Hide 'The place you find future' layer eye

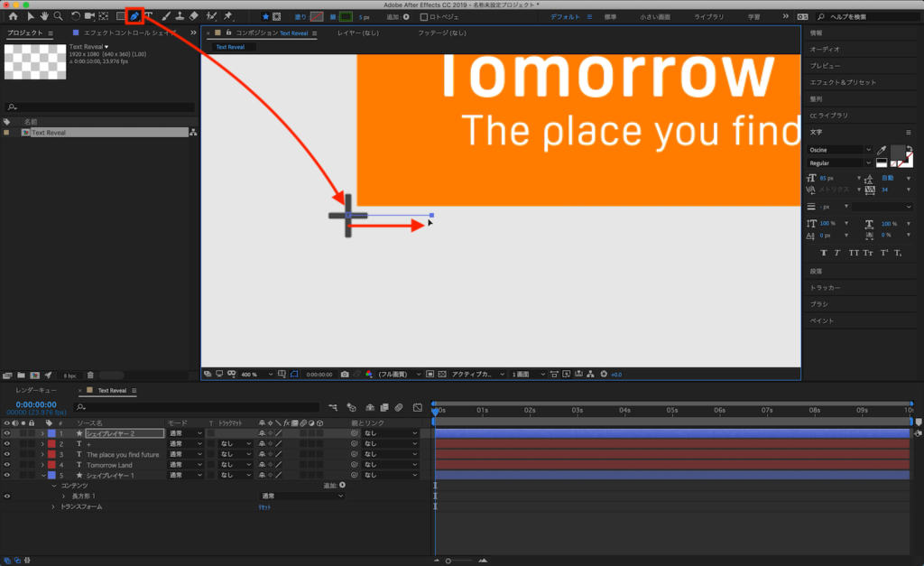click(x=7, y=455)
